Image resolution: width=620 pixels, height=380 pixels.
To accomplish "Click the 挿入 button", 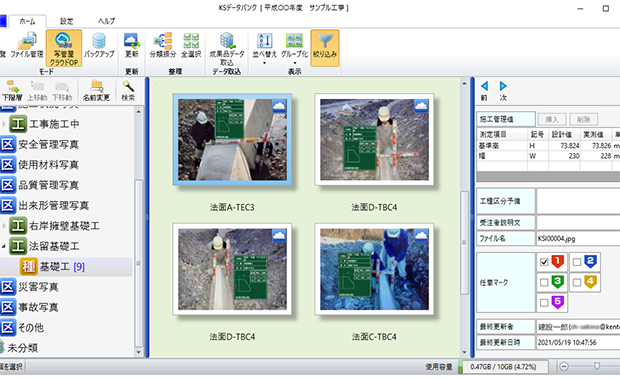I will [552, 119].
